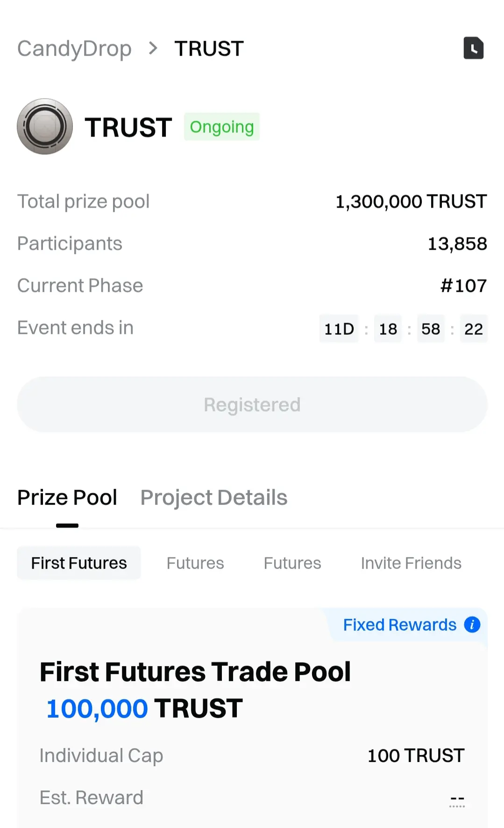Viewport: 504px width, 828px height.
Task: Select TRUST in the breadcrumb
Action: (x=209, y=49)
